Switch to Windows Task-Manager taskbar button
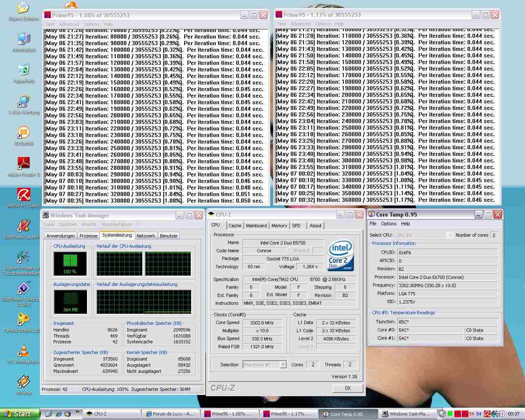Image resolution: width=525 pixels, height=420 pixels. point(408,414)
